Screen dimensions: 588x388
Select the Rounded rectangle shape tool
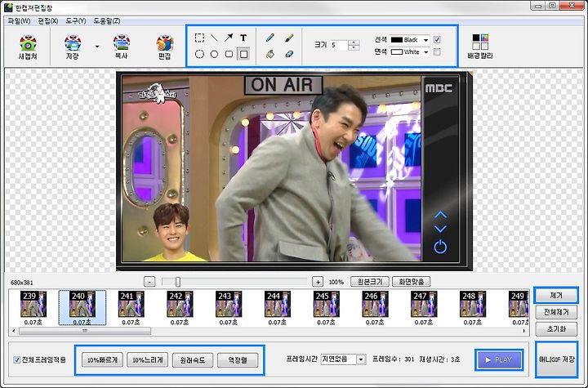click(229, 54)
